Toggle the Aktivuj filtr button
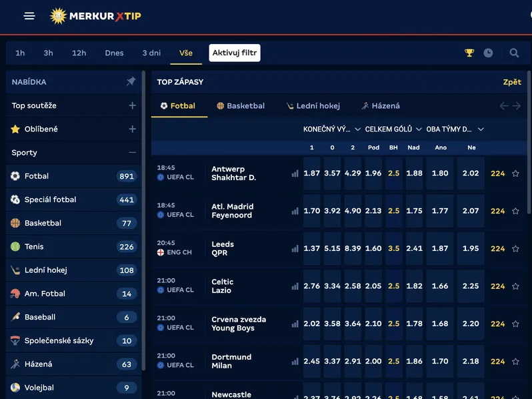532x399 pixels. [235, 53]
